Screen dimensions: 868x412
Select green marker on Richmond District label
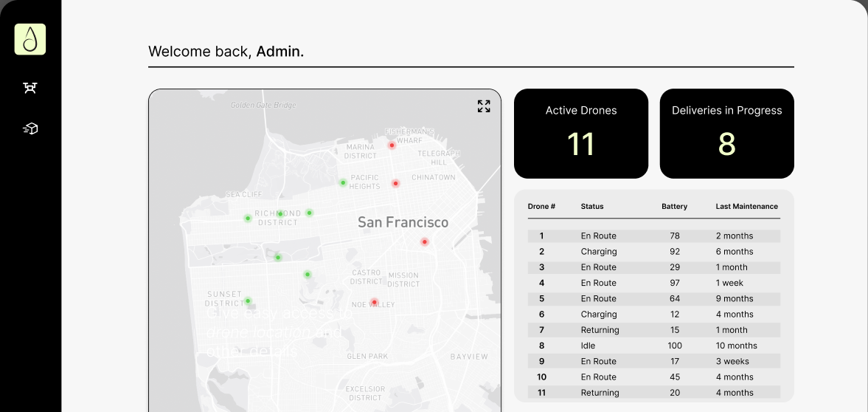(280, 213)
